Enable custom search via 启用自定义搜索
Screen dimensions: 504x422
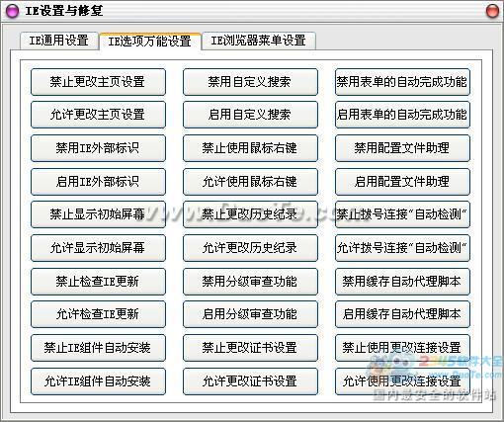click(x=250, y=115)
